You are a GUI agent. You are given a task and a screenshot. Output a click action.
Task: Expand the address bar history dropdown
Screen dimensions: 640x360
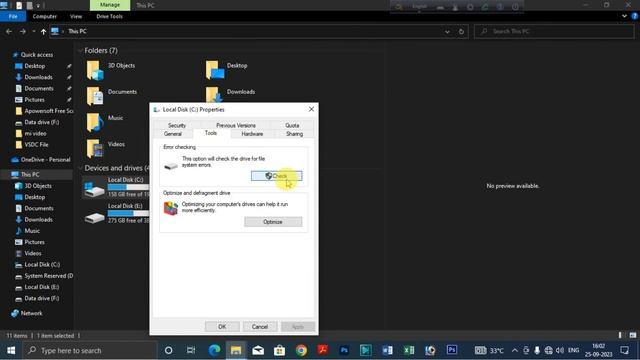(447, 31)
